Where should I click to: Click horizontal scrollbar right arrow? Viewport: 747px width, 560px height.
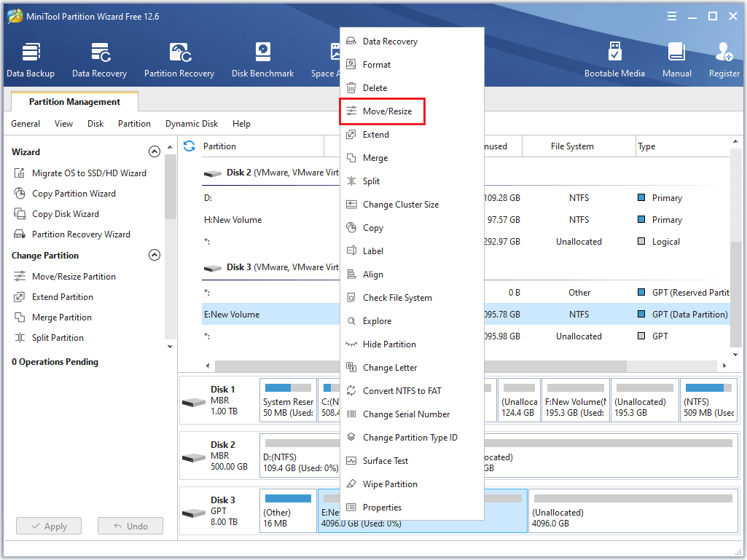[724, 366]
